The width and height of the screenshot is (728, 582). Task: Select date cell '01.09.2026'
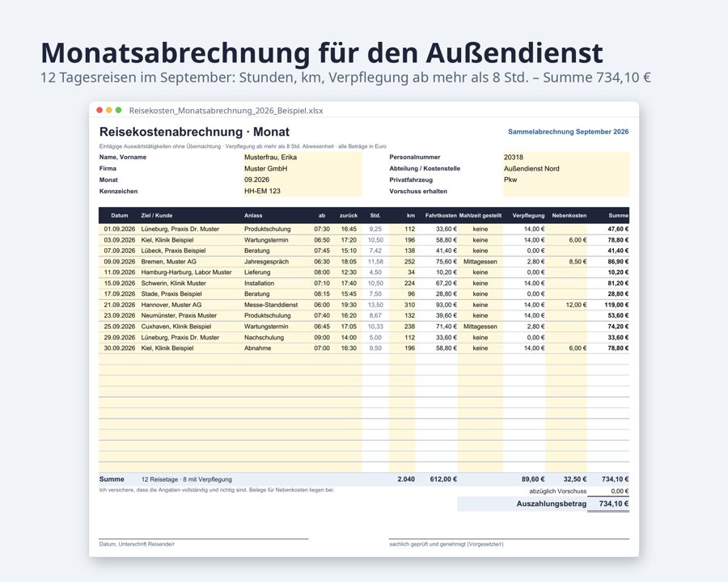pyautogui.click(x=120, y=229)
